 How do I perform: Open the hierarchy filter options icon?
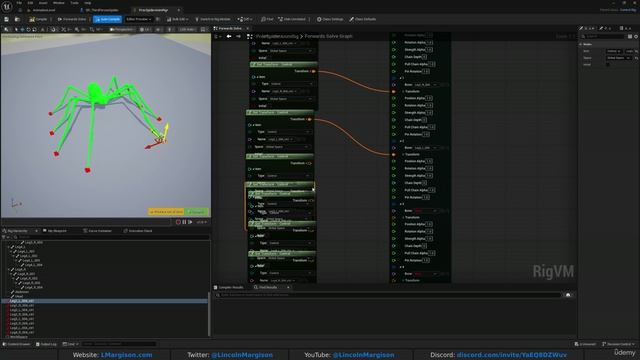coord(5,237)
